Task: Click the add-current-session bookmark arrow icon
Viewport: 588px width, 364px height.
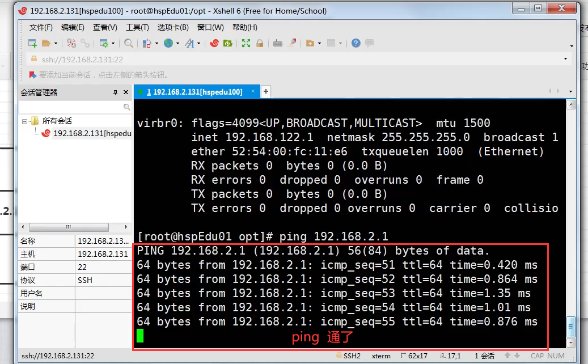Action: (x=33, y=75)
